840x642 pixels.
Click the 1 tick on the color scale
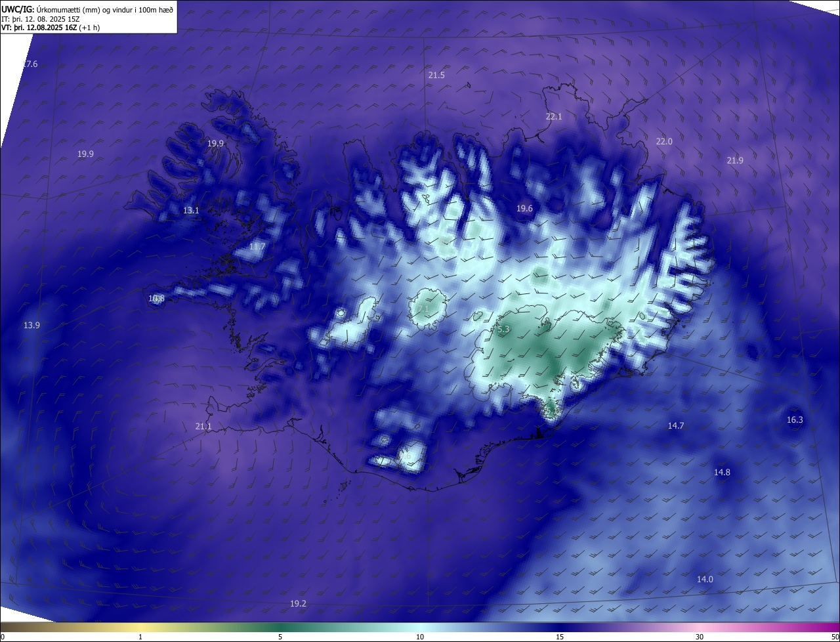[x=140, y=637]
